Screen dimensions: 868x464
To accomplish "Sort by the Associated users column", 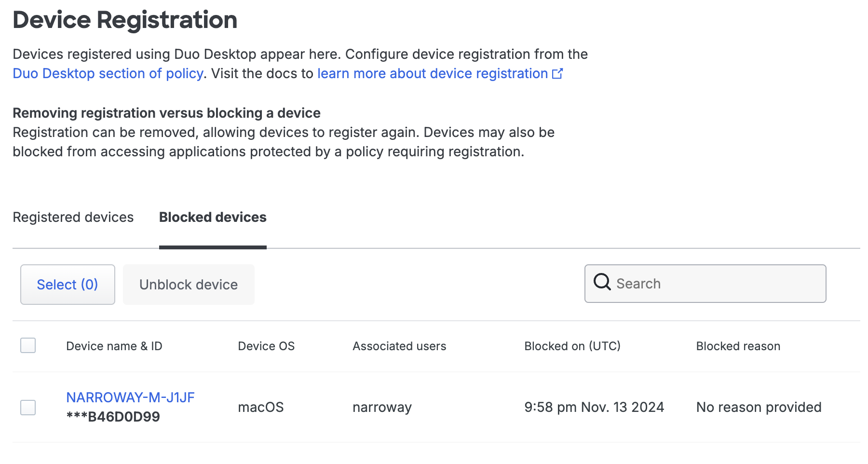I will pyautogui.click(x=399, y=345).
